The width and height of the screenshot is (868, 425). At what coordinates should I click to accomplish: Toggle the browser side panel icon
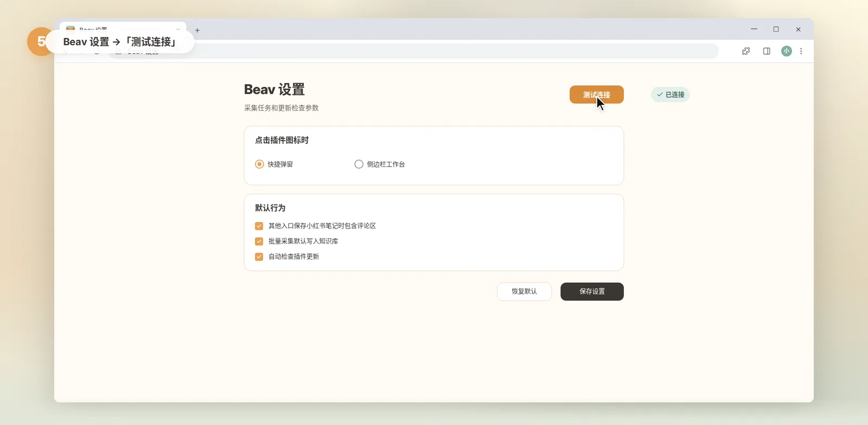tap(767, 51)
